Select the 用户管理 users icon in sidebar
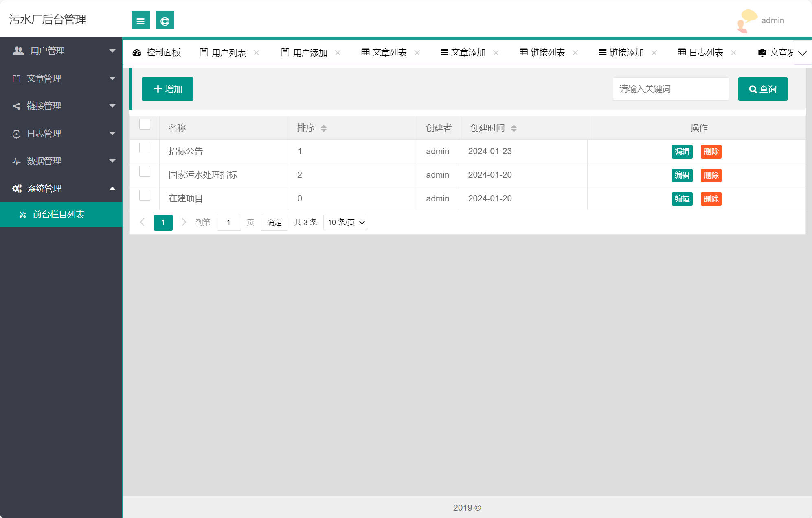Screen dimensions: 812x518 coord(18,51)
